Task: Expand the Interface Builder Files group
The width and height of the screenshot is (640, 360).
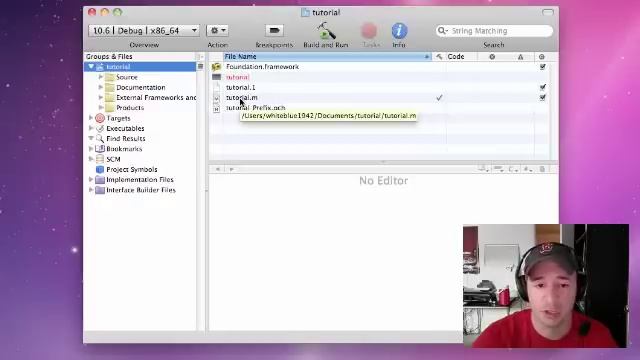Action: 91,190
